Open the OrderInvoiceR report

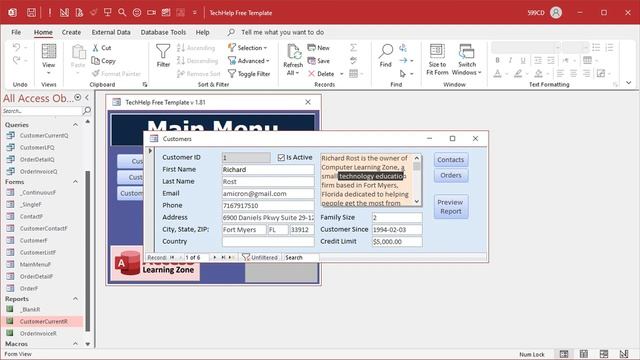coord(38,333)
